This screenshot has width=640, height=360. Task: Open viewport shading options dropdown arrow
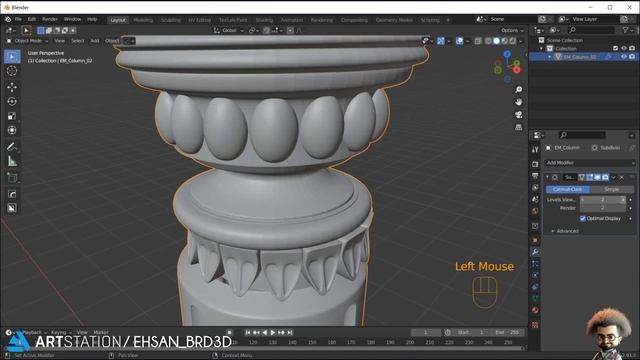point(520,41)
